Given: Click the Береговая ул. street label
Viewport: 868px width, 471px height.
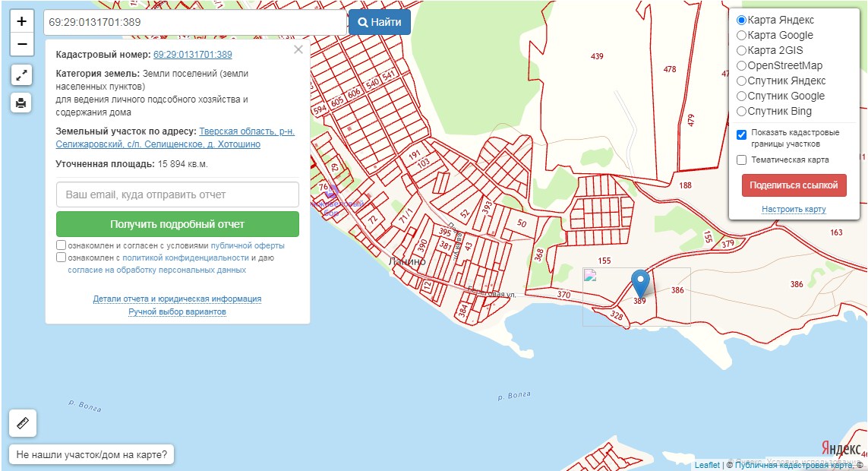Looking at the screenshot, I should (491, 292).
